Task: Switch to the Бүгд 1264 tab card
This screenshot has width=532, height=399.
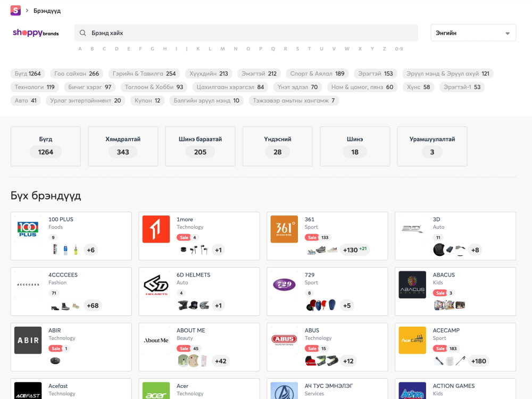Action: click(46, 147)
